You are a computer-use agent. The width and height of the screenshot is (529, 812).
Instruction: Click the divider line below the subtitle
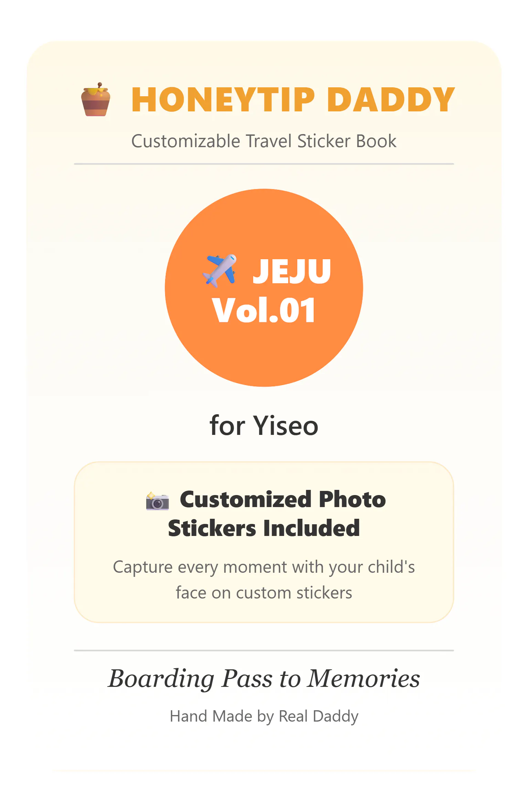point(264,164)
